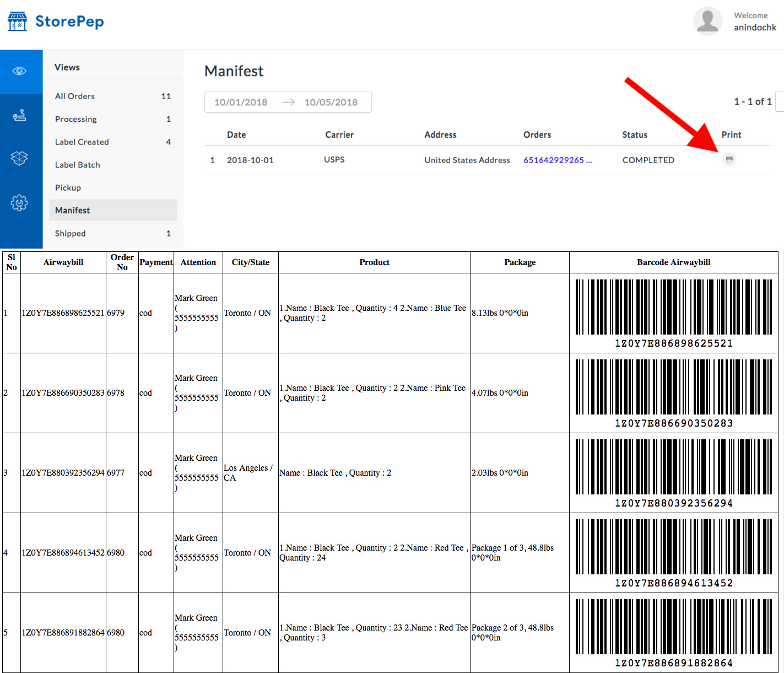
Task: Click airwaybill 1Z0Y7E886690350283 text cell
Action: (x=63, y=393)
